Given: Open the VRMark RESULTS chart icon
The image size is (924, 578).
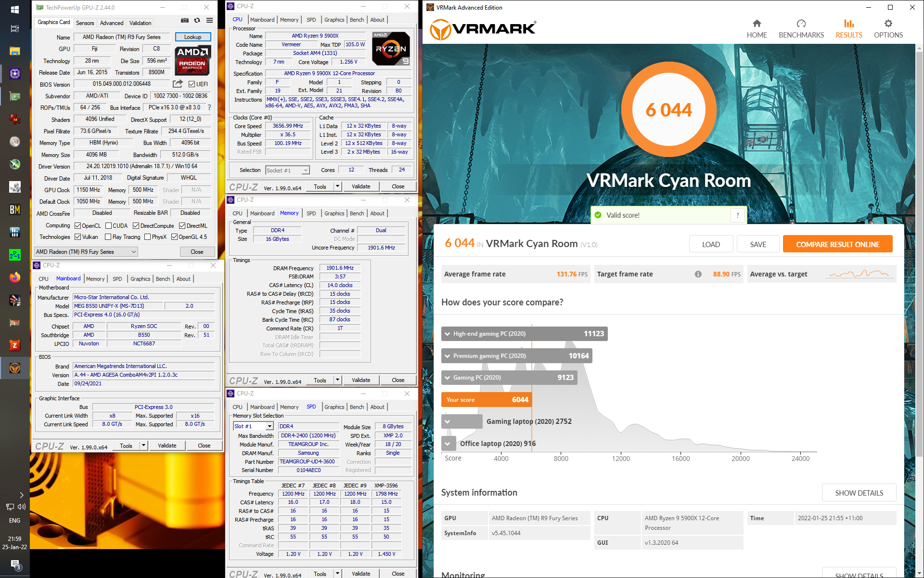Looking at the screenshot, I should [x=849, y=24].
